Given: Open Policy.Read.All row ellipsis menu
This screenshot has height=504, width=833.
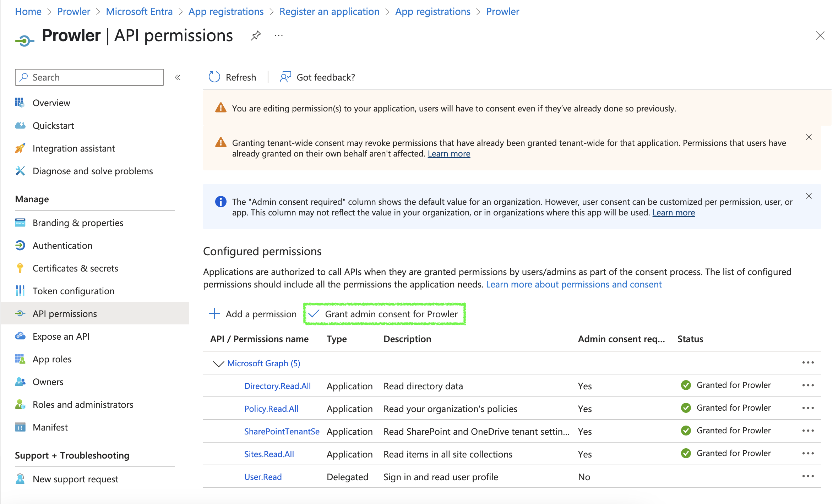Looking at the screenshot, I should click(808, 408).
